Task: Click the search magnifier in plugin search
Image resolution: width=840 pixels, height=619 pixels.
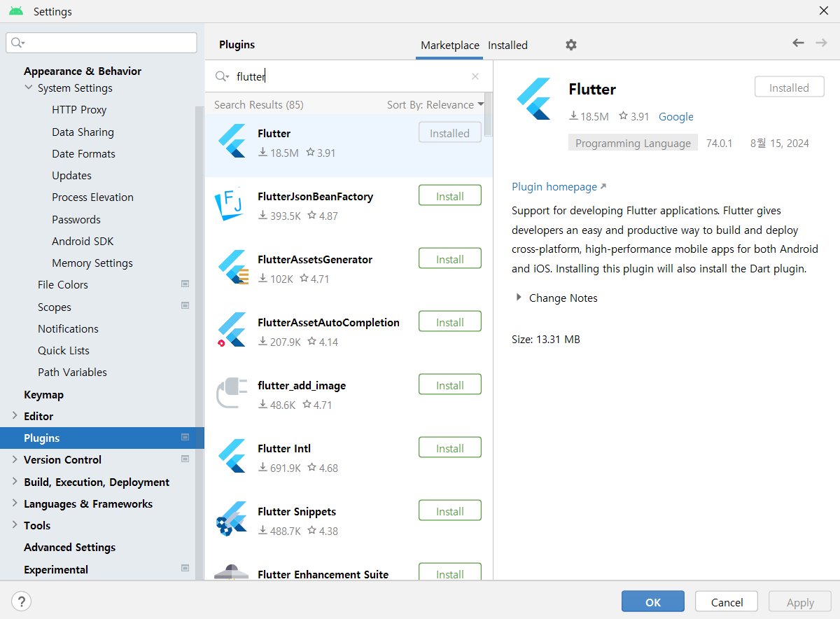Action: click(222, 76)
